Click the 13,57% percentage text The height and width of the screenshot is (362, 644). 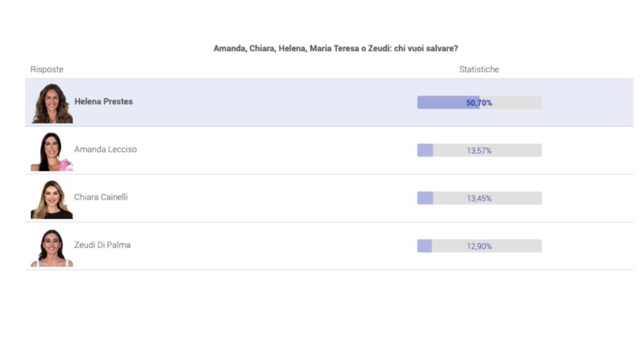pyautogui.click(x=479, y=151)
